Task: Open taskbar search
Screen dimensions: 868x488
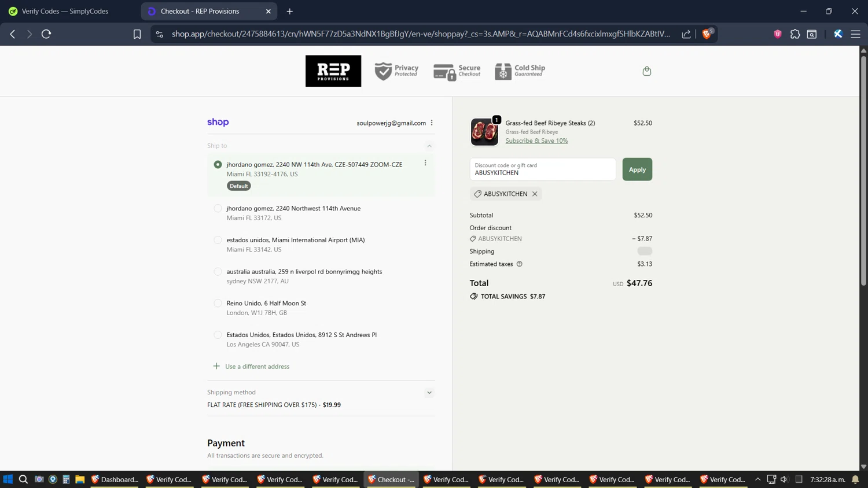Action: point(23,479)
